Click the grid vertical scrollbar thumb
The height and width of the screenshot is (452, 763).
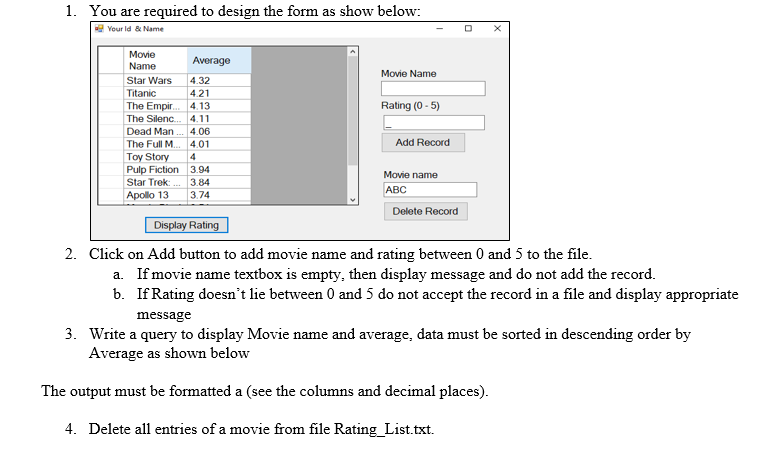[x=353, y=111]
